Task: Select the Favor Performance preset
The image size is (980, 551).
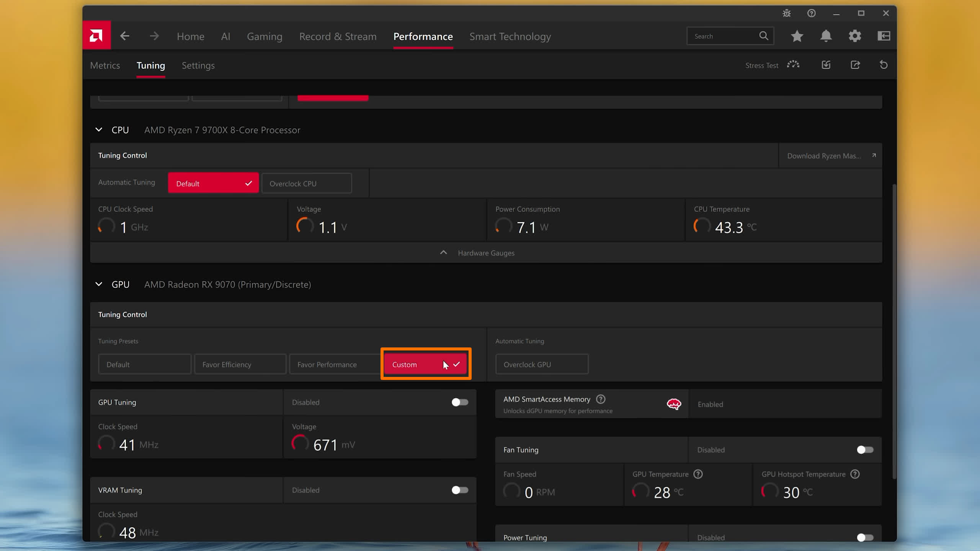Action: point(335,364)
